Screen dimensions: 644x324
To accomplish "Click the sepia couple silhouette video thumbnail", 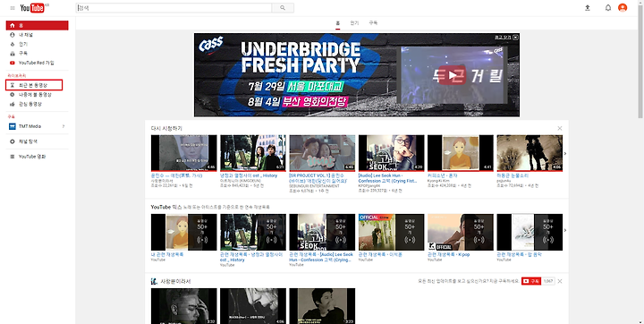I will (x=530, y=153).
